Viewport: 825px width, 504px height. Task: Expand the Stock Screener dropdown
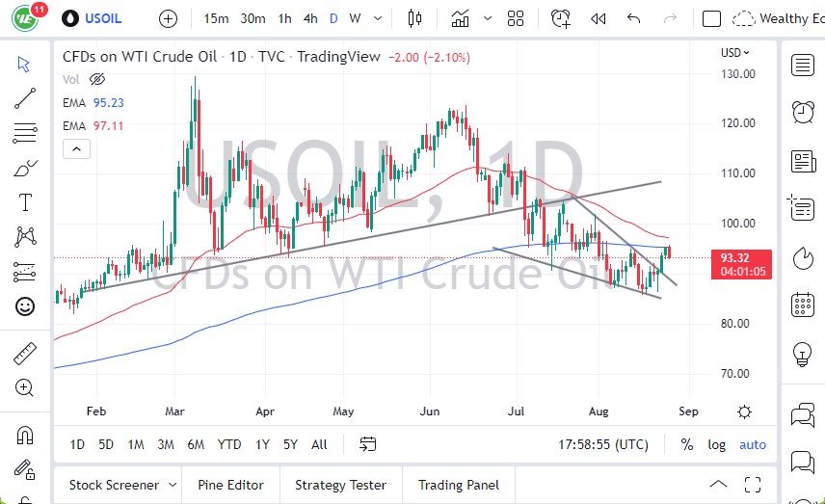click(173, 485)
